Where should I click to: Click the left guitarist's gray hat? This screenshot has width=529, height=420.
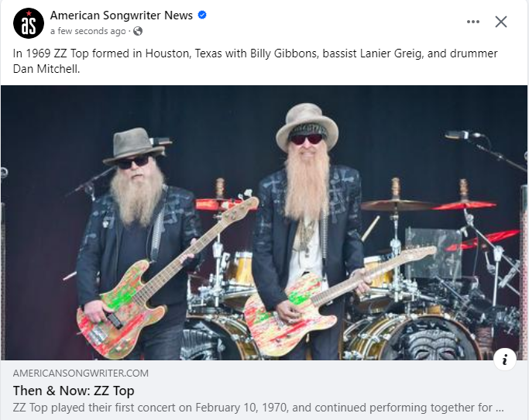coord(133,146)
